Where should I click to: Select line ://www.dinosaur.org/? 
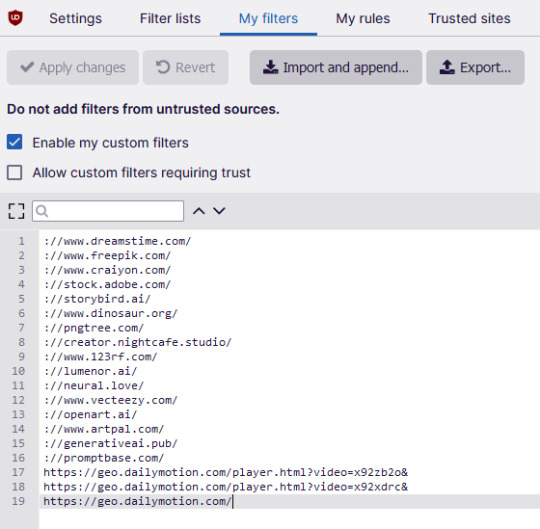click(x=111, y=313)
